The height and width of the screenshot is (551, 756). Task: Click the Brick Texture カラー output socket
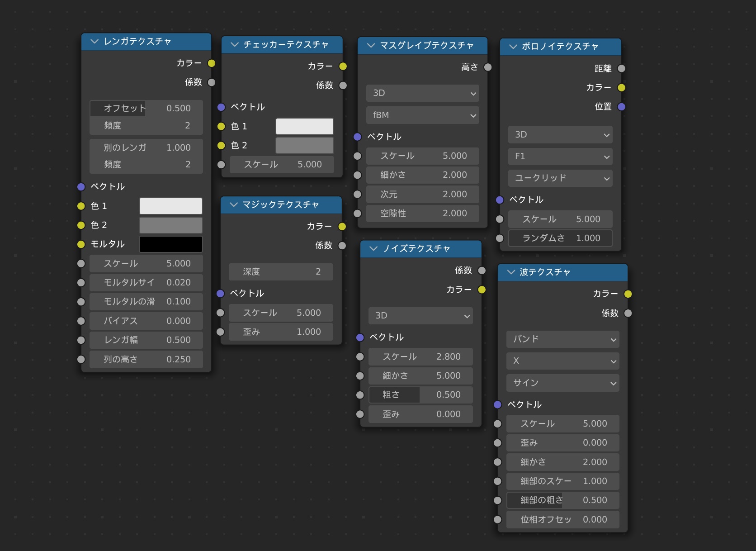point(211,63)
